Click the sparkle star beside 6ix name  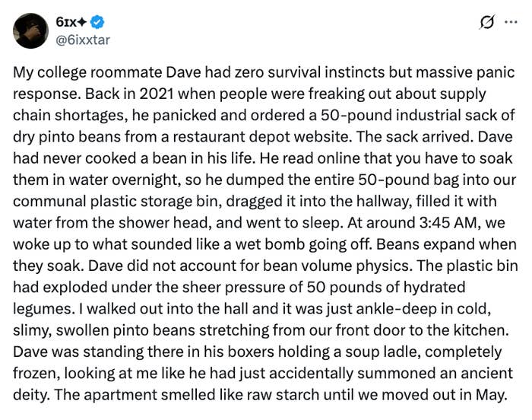tap(82, 22)
